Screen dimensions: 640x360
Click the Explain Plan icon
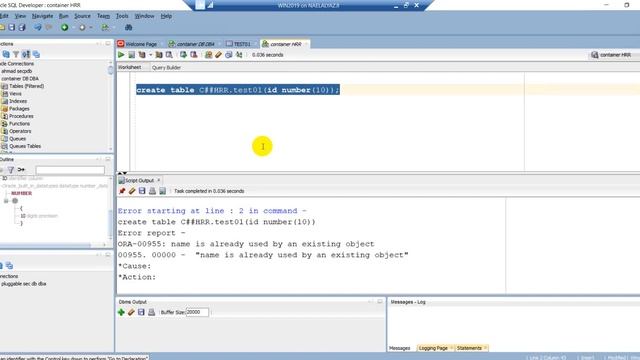click(142, 55)
